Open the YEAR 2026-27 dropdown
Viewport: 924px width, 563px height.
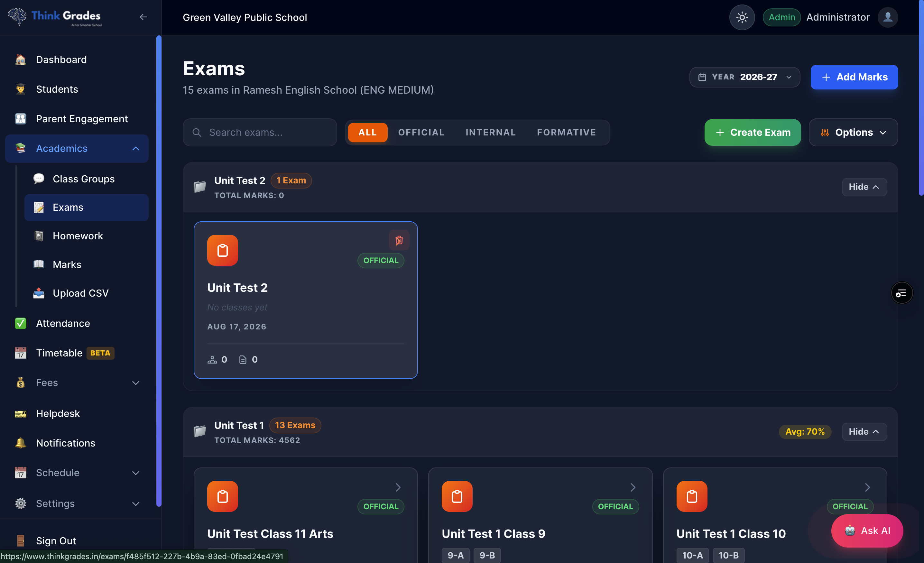(x=745, y=77)
